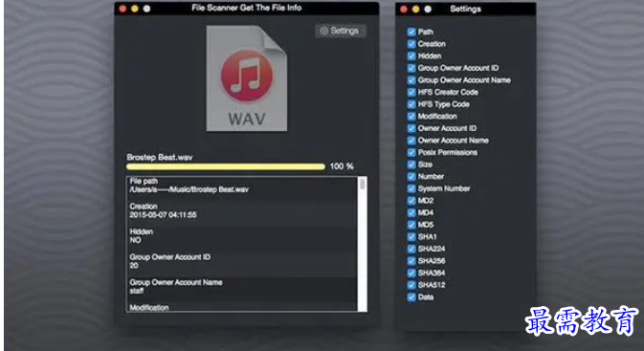Click the WAV file icon thumbnail

click(247, 78)
